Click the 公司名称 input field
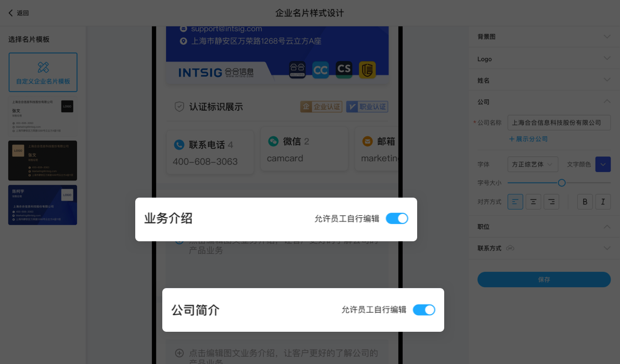 click(x=559, y=123)
